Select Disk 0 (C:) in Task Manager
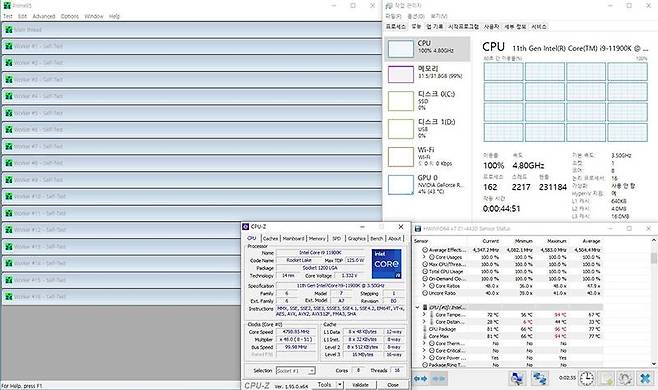Image resolution: width=658 pixels, height=390 pixels. click(427, 101)
